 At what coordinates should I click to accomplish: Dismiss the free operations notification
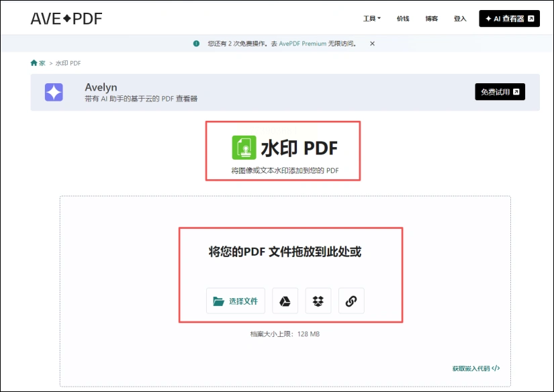click(x=372, y=44)
